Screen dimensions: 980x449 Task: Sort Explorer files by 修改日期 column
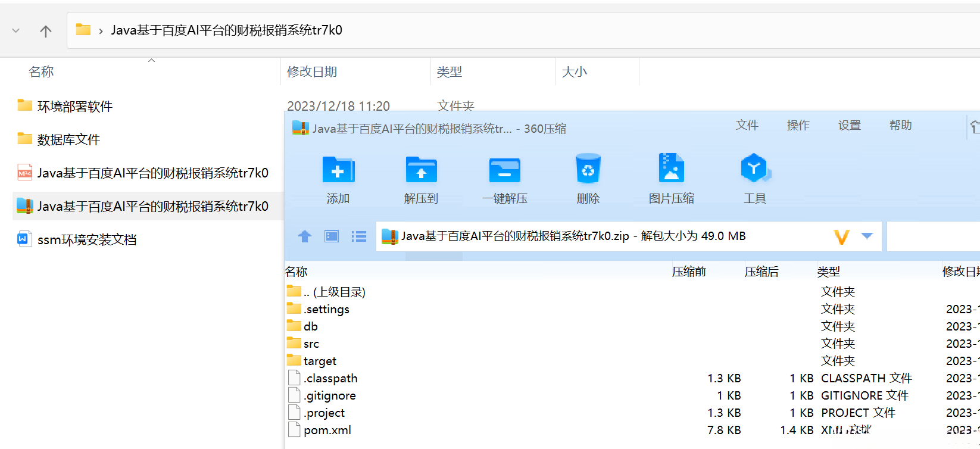[x=312, y=72]
